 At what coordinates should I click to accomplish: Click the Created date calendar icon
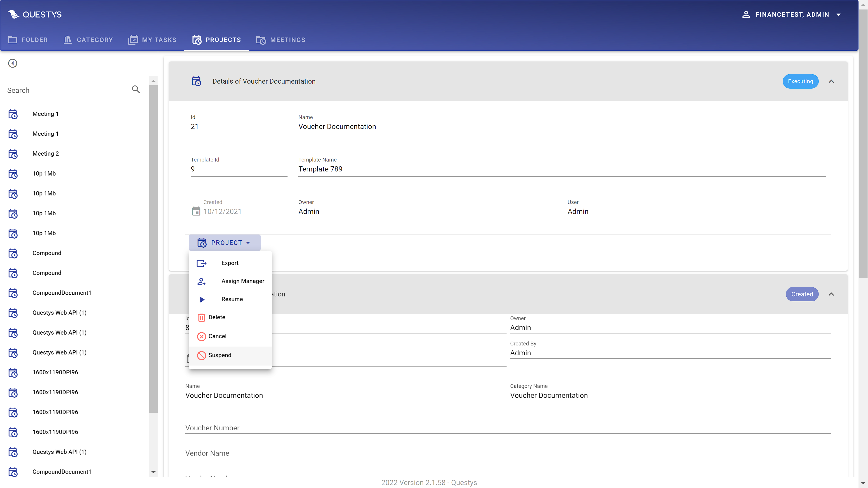click(x=196, y=211)
